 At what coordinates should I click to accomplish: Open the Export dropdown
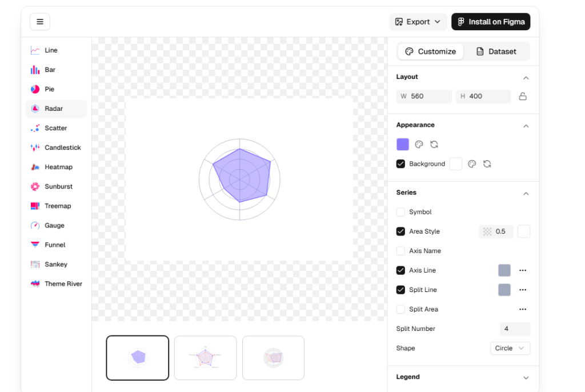pos(418,22)
